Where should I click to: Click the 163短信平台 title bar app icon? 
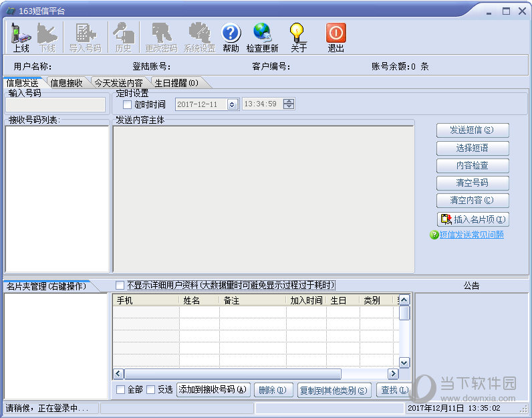11,11
